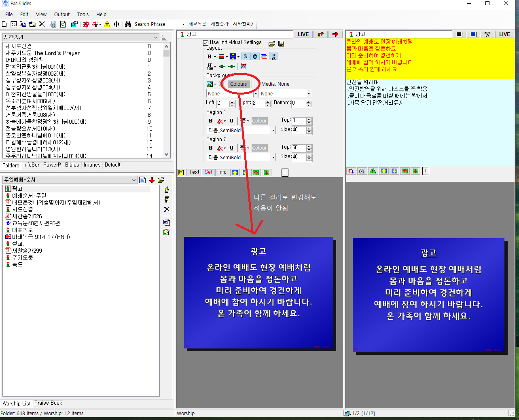
Task: Toggle Bold in Region 1
Action: point(210,121)
